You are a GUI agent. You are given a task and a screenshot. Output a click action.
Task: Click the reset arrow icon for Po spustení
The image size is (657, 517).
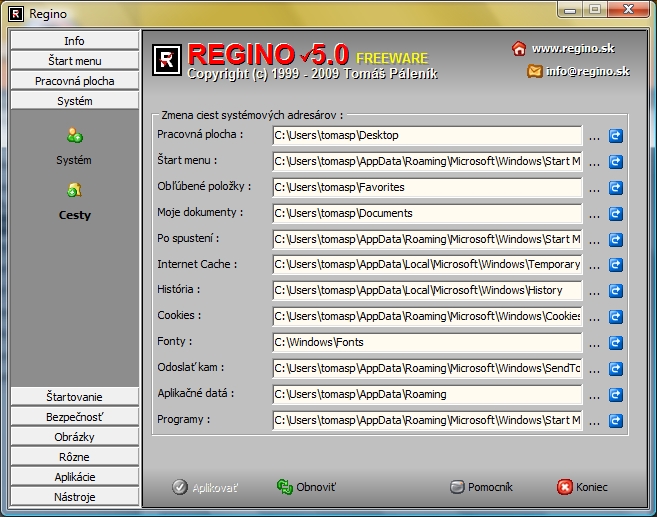[x=616, y=240]
